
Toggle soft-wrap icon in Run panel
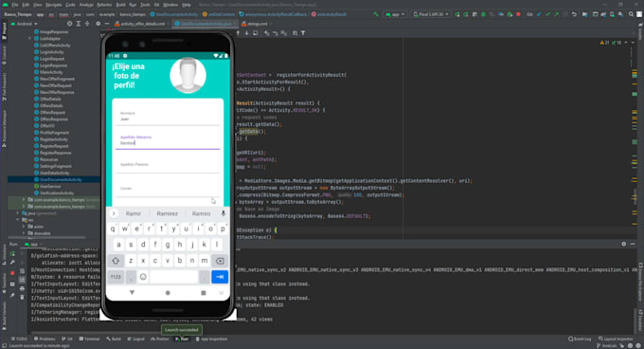point(22,272)
